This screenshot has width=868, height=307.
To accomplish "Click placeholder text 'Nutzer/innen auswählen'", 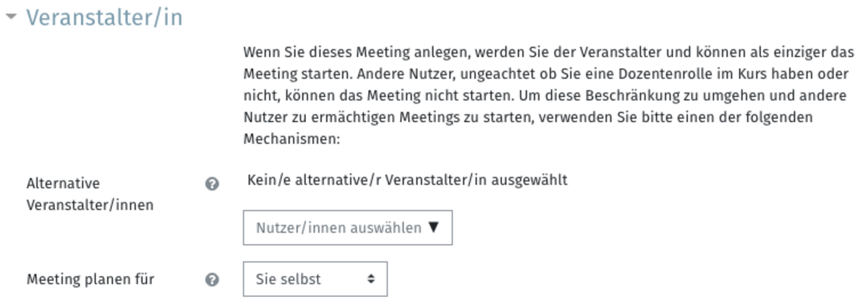I will 339,228.
